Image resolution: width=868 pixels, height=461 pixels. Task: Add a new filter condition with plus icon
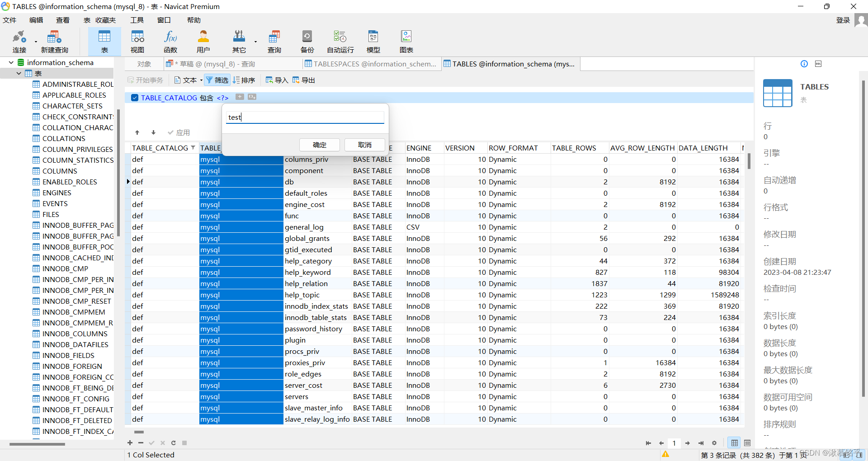240,97
